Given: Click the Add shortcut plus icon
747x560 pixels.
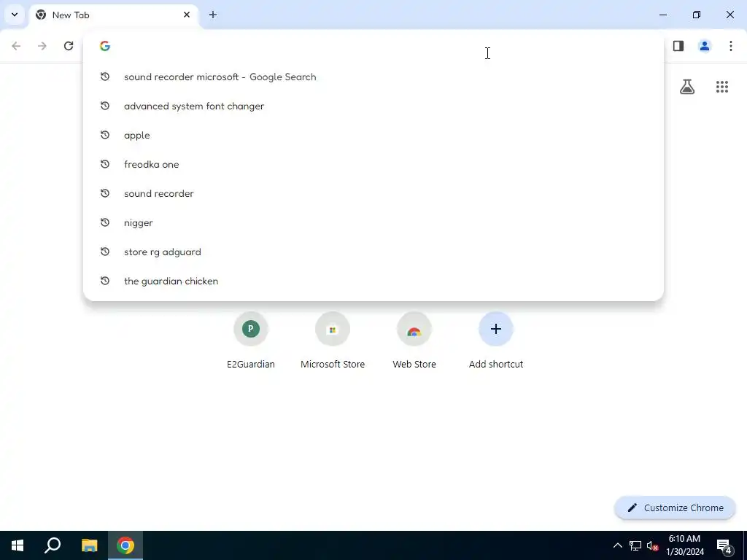Looking at the screenshot, I should tap(496, 329).
